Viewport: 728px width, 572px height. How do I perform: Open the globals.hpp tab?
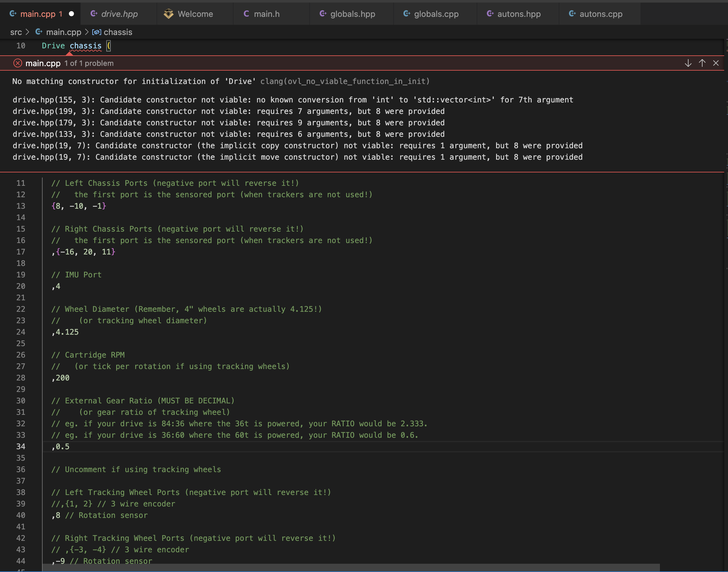click(x=352, y=14)
